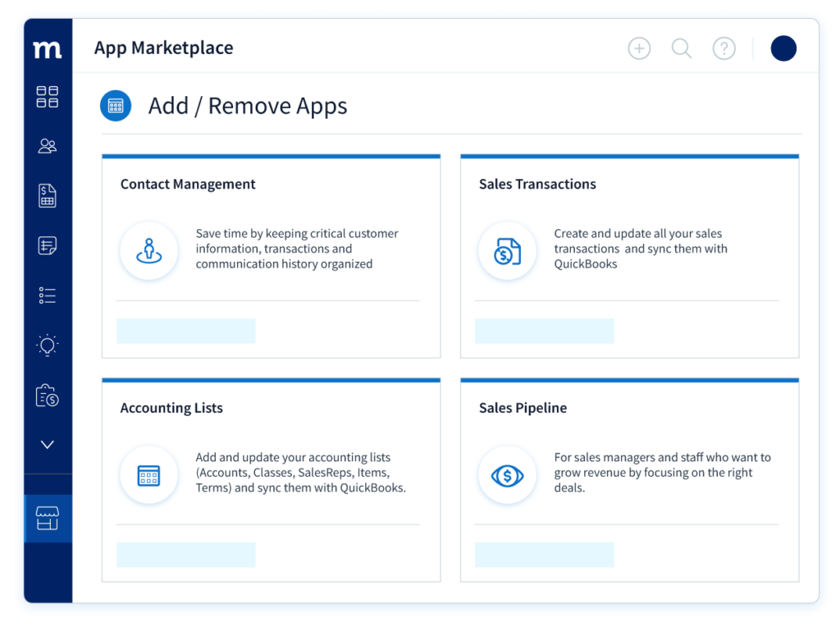The height and width of the screenshot is (627, 840).
Task: Open search using the magnifier icon
Action: pos(682,48)
